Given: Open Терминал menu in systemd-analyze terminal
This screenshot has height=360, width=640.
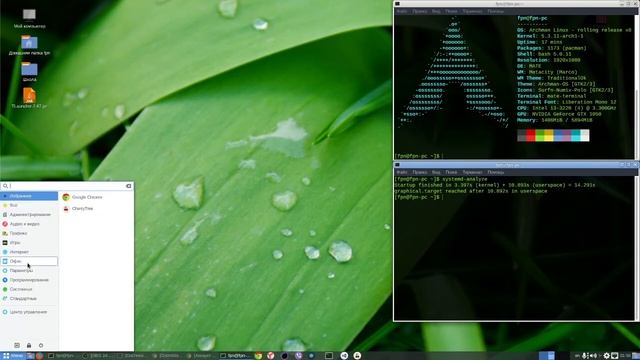Looking at the screenshot, I should pyautogui.click(x=472, y=172).
